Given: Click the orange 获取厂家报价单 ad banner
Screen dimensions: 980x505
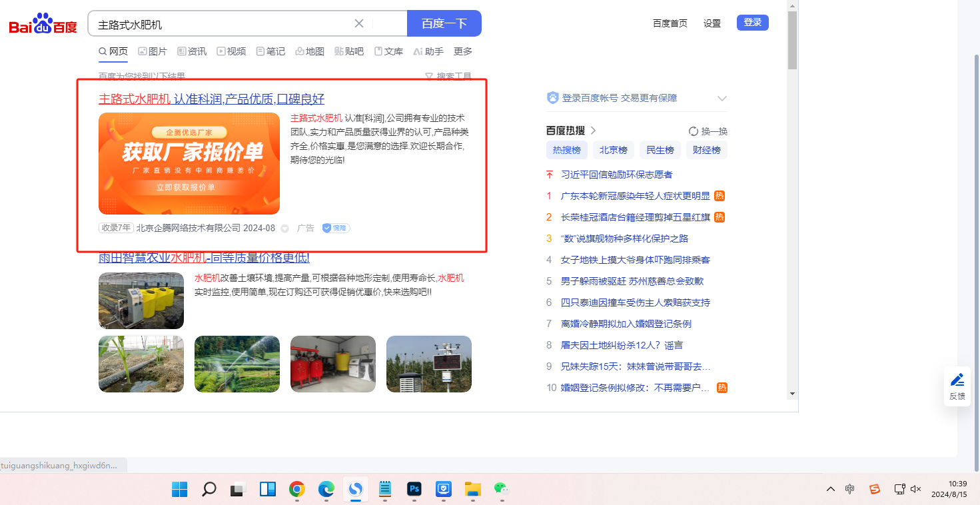Looking at the screenshot, I should pos(189,163).
